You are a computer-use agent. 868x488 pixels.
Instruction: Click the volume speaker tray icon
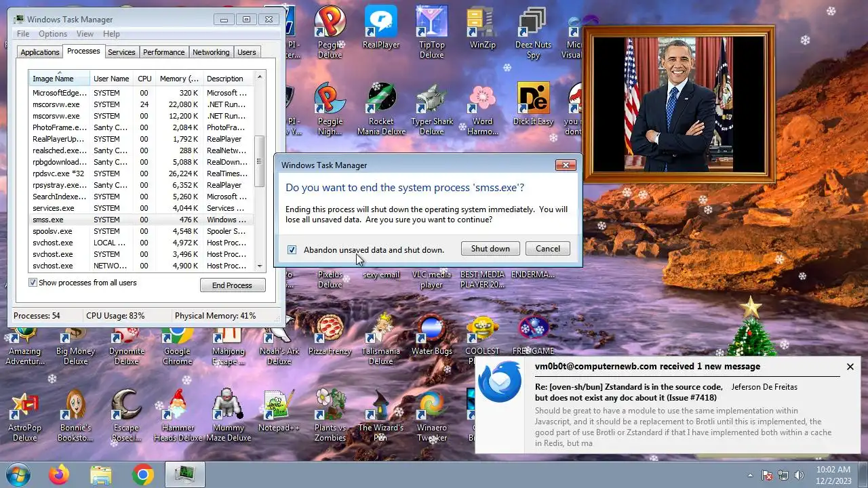coord(799,475)
